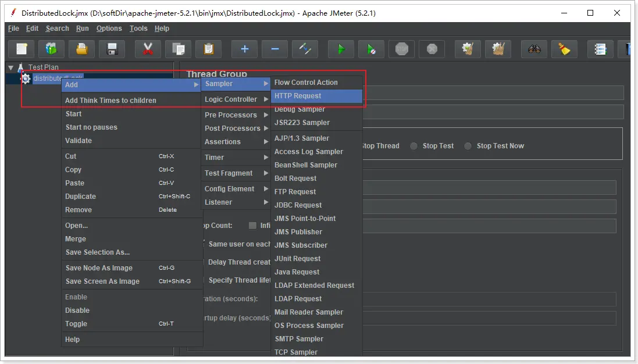Viewport: 638px width, 364px height.
Task: Choose FTP Request sampler
Action: (x=316, y=192)
